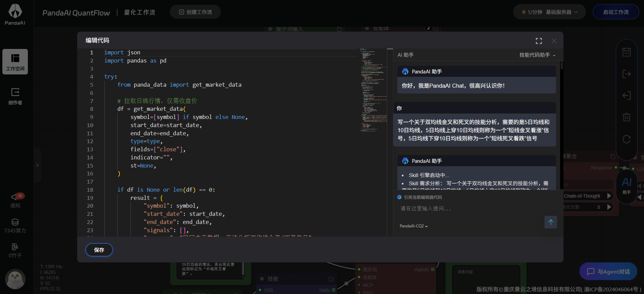
Task: Click the Skills grid icon on 代码 row
Action: (334, 290)
